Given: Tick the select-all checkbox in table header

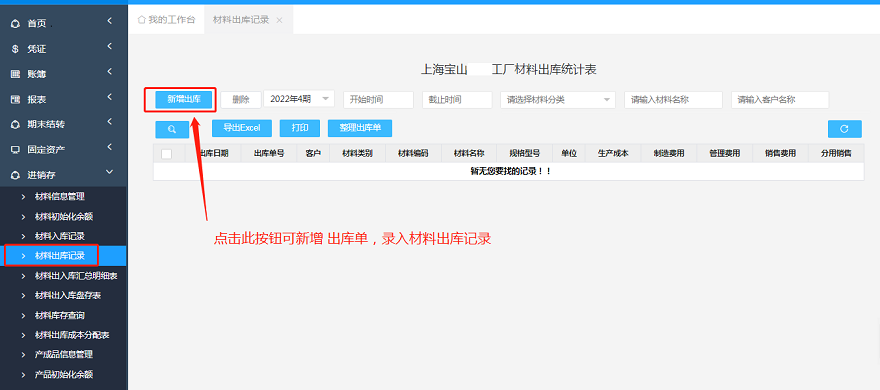Looking at the screenshot, I should click(166, 154).
